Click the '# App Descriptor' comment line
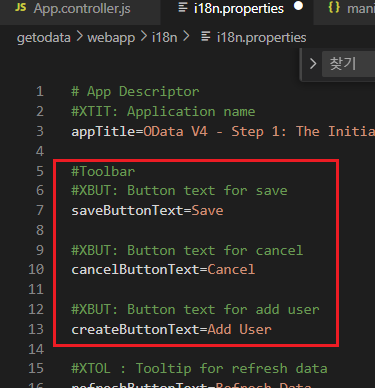The height and width of the screenshot is (388, 375). click(135, 91)
